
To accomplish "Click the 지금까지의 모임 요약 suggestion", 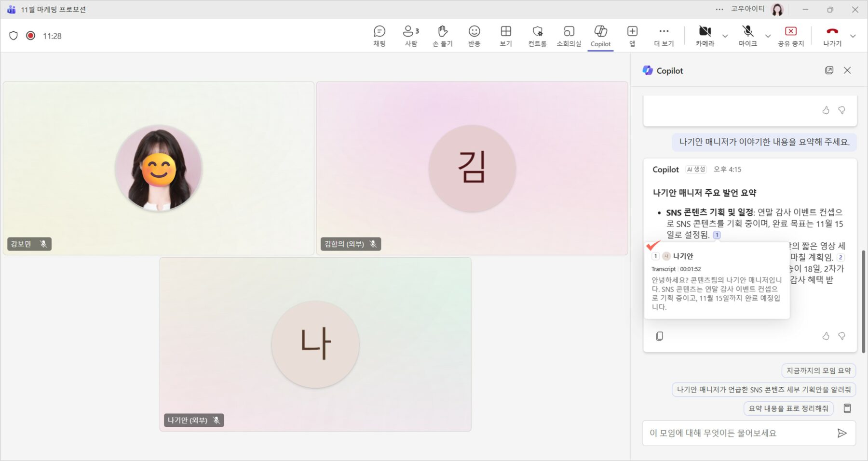I will click(x=818, y=370).
